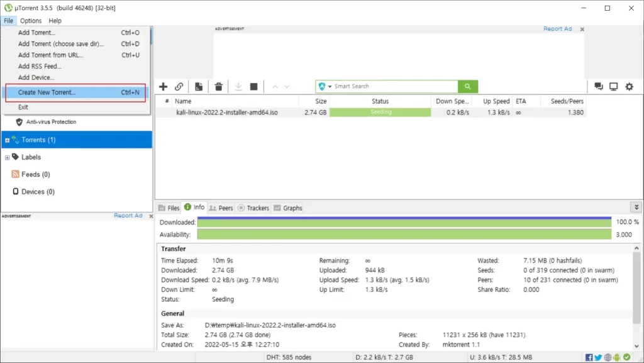Image resolution: width=644 pixels, height=363 pixels.
Task: Switch to the Trackers tab
Action: 253,208
